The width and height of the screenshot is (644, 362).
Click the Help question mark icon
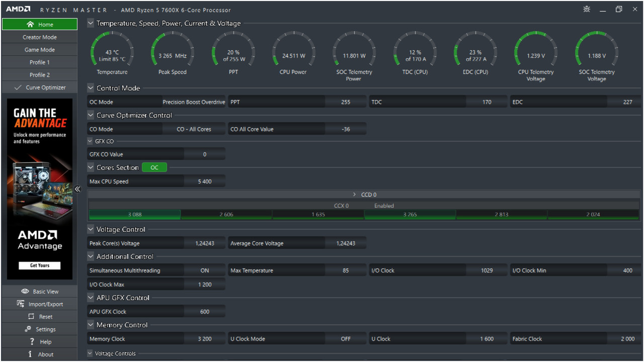coord(32,342)
